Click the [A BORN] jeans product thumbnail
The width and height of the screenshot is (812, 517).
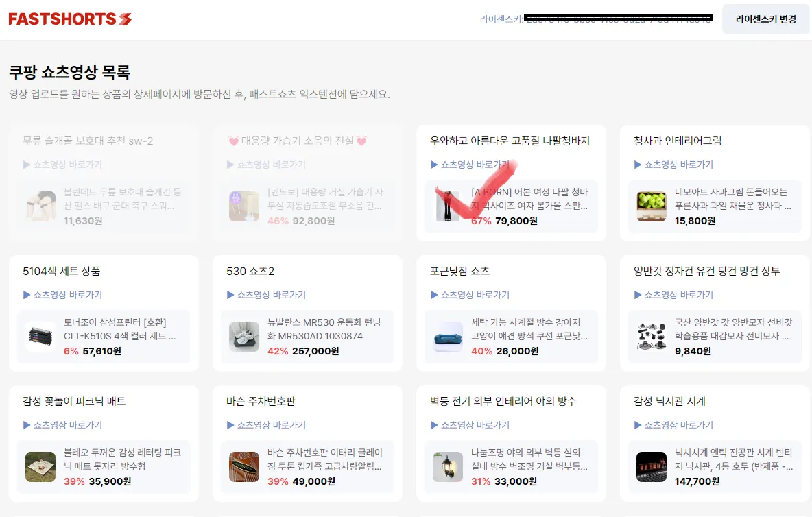click(448, 206)
